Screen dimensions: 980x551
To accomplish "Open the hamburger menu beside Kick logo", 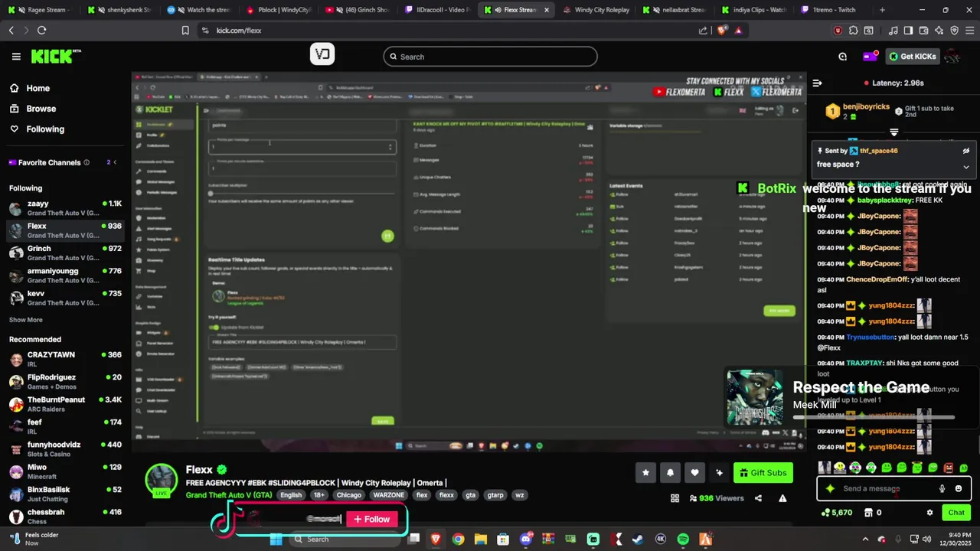I will [16, 57].
